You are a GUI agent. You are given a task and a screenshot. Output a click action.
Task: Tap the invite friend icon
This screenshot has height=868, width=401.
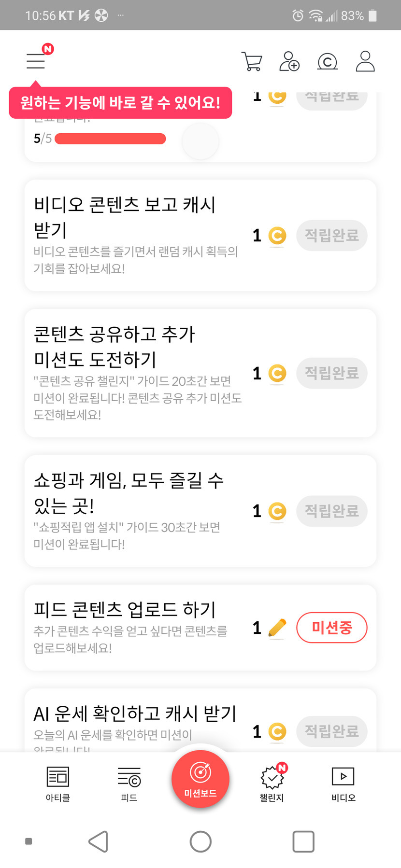289,62
